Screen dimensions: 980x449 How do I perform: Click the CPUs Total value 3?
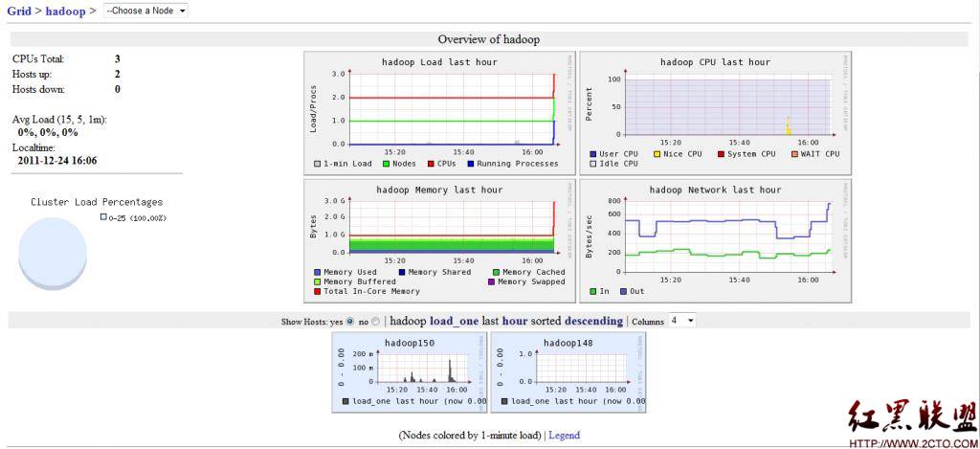click(118, 59)
